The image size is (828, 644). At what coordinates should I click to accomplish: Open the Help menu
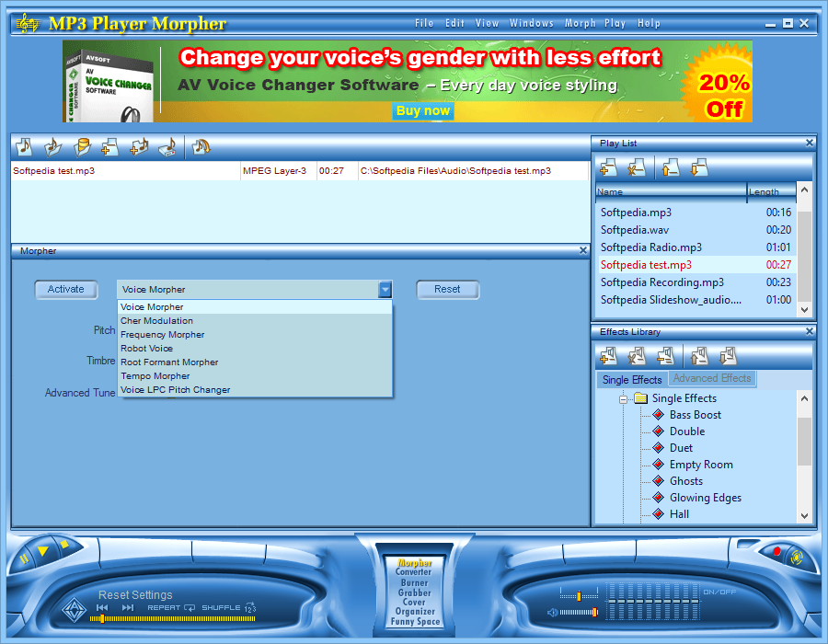click(649, 23)
